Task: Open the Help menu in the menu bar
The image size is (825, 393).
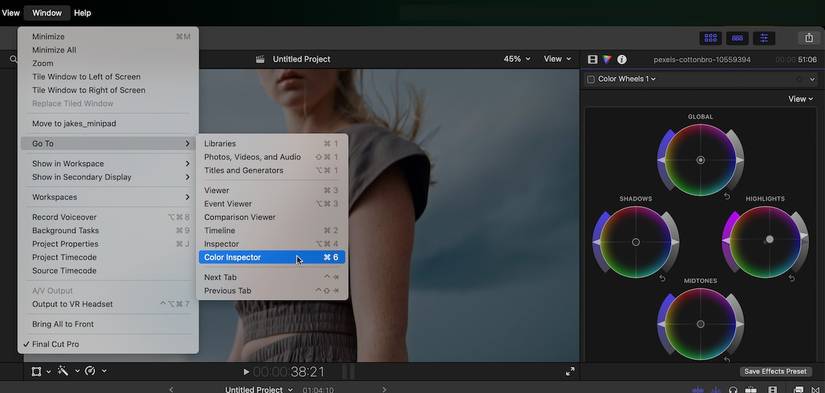Action: coord(83,13)
